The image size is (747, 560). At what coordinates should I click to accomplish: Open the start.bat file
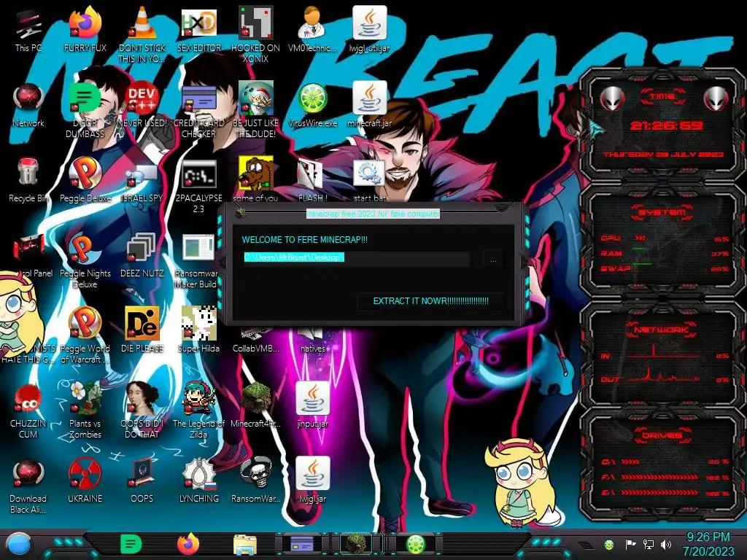coord(369,181)
